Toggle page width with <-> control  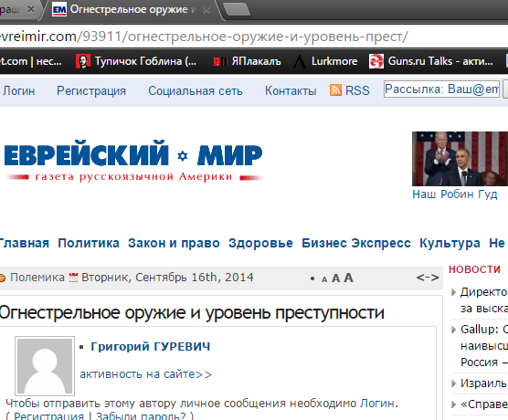coord(428,278)
